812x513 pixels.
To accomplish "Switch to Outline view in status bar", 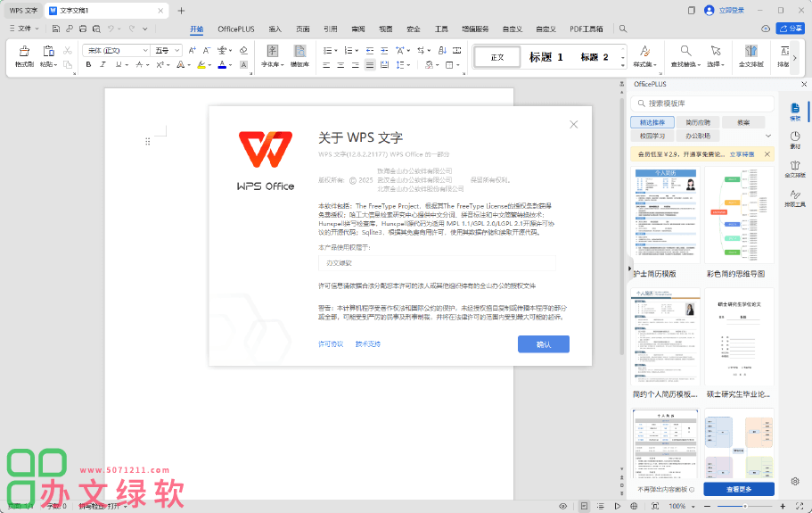I will click(x=600, y=506).
